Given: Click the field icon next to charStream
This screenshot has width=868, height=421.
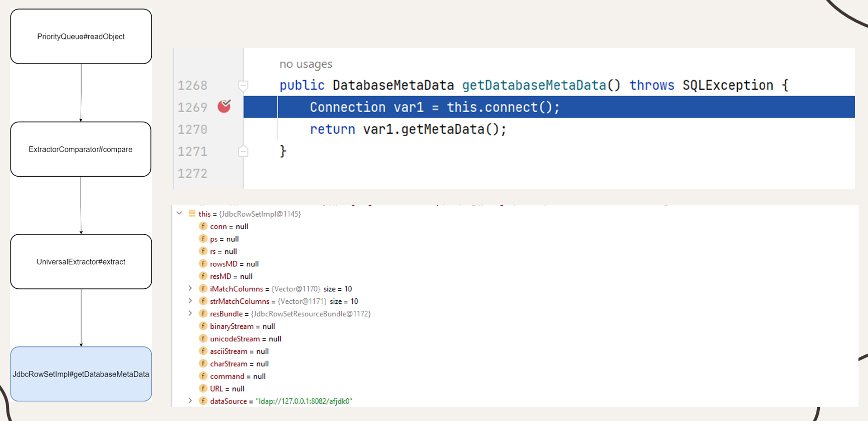Looking at the screenshot, I should 203,364.
